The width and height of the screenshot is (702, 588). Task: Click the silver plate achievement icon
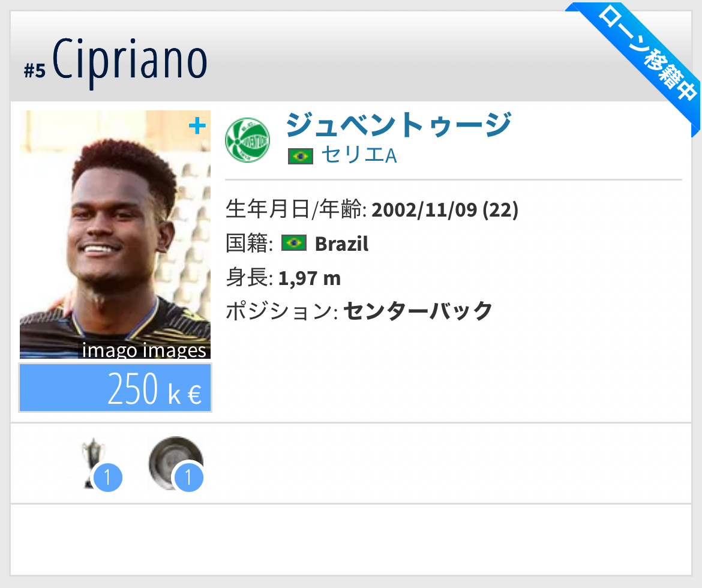[x=176, y=463]
